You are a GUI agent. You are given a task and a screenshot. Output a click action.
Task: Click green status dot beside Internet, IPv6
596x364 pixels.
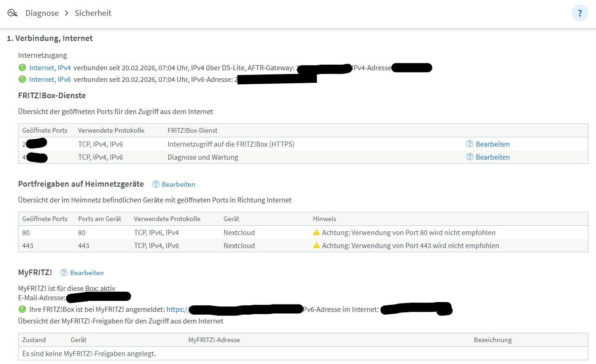click(x=22, y=80)
